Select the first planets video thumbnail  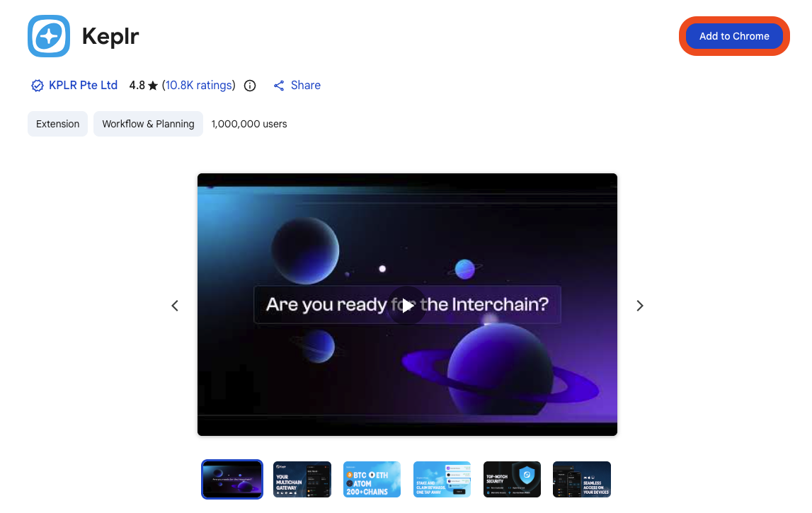[232, 479]
